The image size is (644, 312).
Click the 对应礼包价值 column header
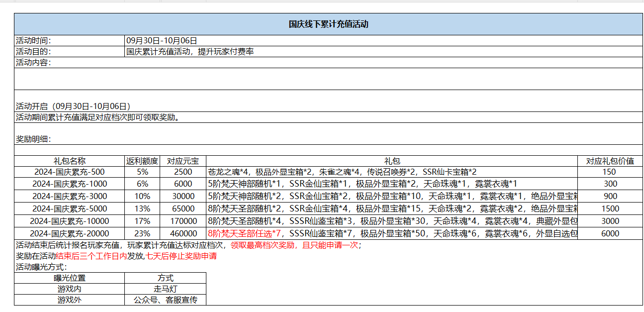(x=610, y=161)
